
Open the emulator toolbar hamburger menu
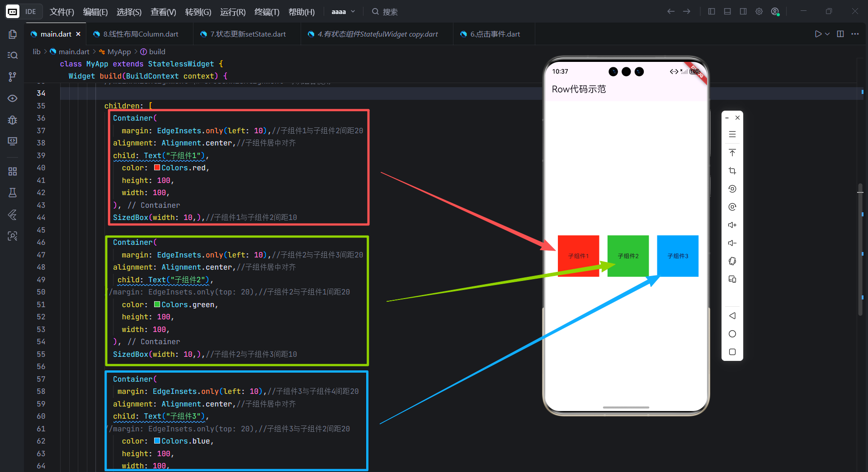point(732,134)
